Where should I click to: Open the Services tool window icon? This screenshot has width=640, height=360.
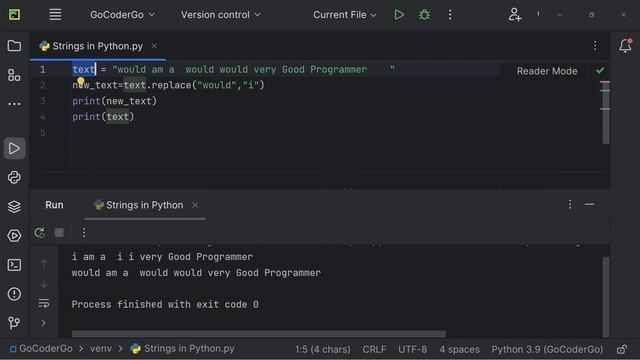point(14,236)
